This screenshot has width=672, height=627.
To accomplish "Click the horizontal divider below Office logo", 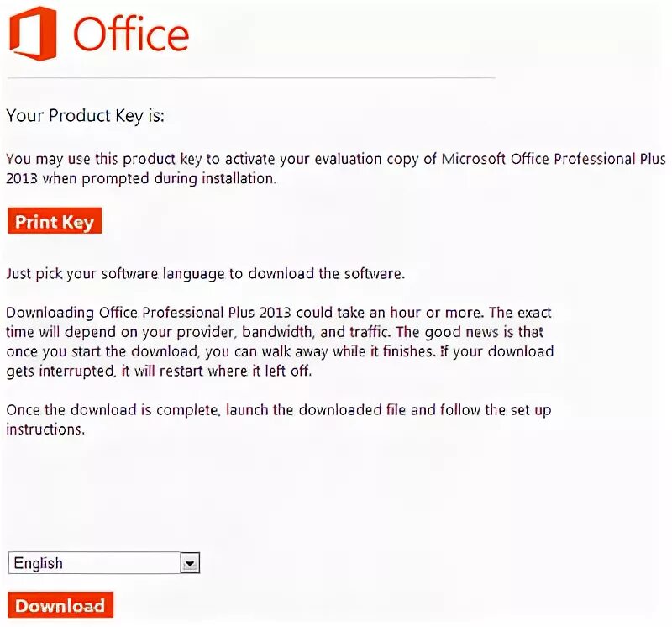I will 250,77.
